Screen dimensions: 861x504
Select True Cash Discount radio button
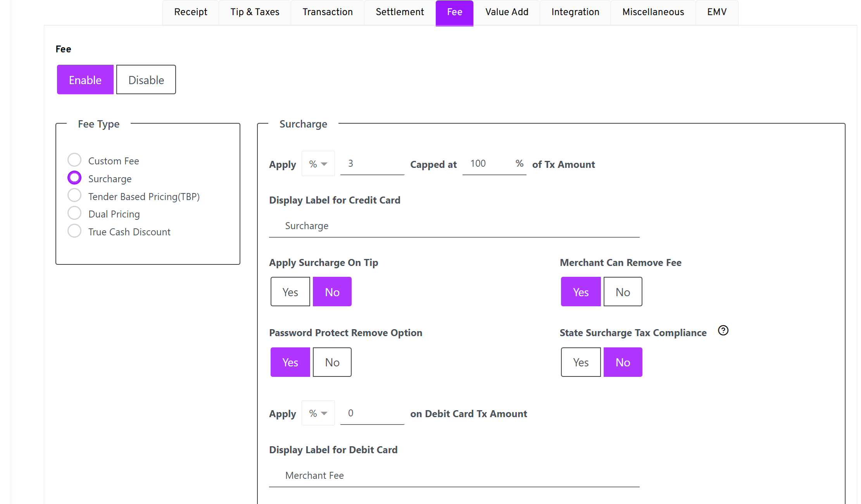[x=74, y=231]
